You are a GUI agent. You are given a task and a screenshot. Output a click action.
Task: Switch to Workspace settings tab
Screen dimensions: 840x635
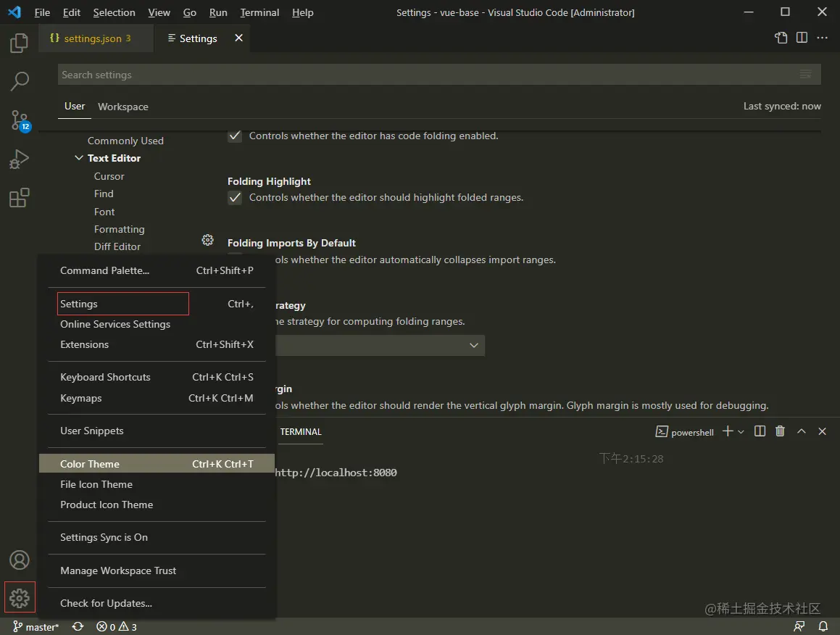(x=122, y=107)
